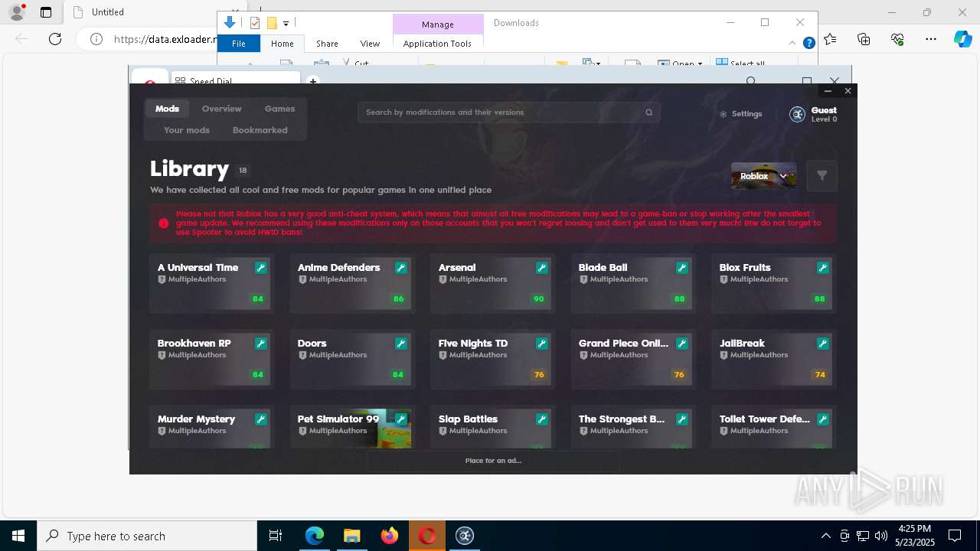Viewport: 980px width, 551px height.
Task: Open Task View on the taskbar
Action: coord(276,536)
